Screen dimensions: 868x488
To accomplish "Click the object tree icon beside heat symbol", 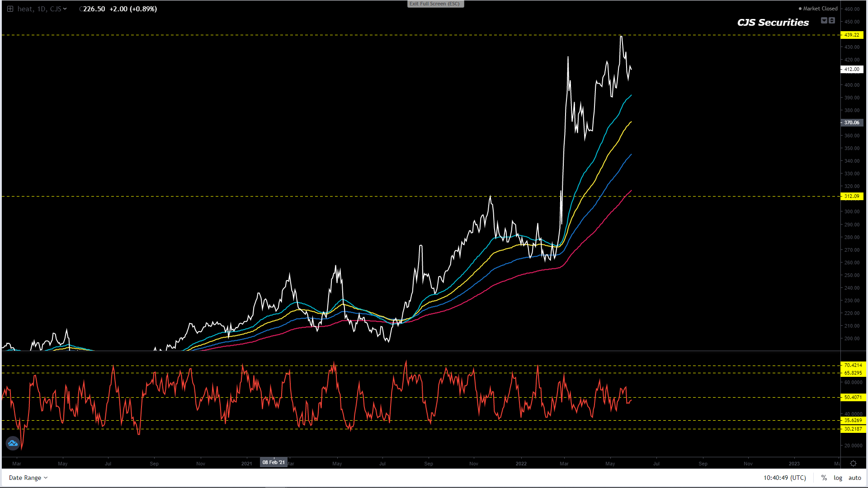I will pyautogui.click(x=10, y=9).
